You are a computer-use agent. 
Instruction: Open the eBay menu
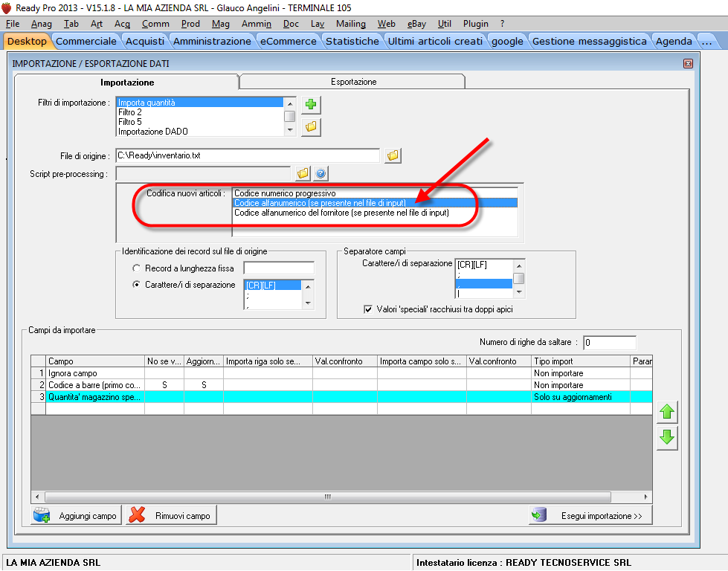coord(416,24)
